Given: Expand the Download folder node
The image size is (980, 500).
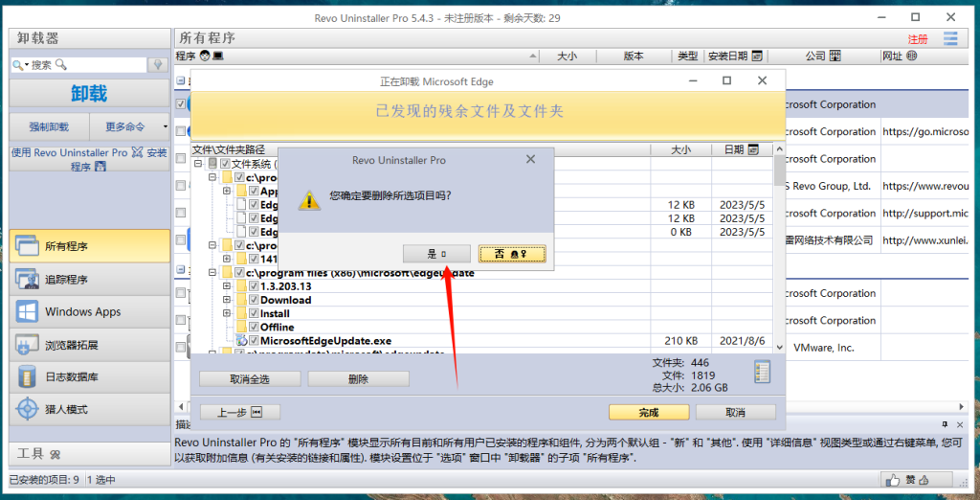Looking at the screenshot, I should [227, 300].
